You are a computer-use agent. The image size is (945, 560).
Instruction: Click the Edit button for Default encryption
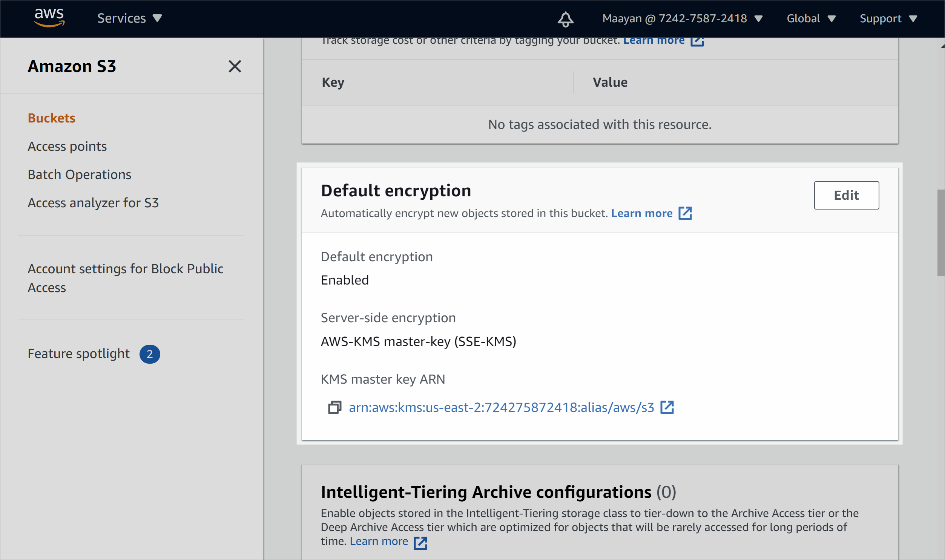(846, 195)
